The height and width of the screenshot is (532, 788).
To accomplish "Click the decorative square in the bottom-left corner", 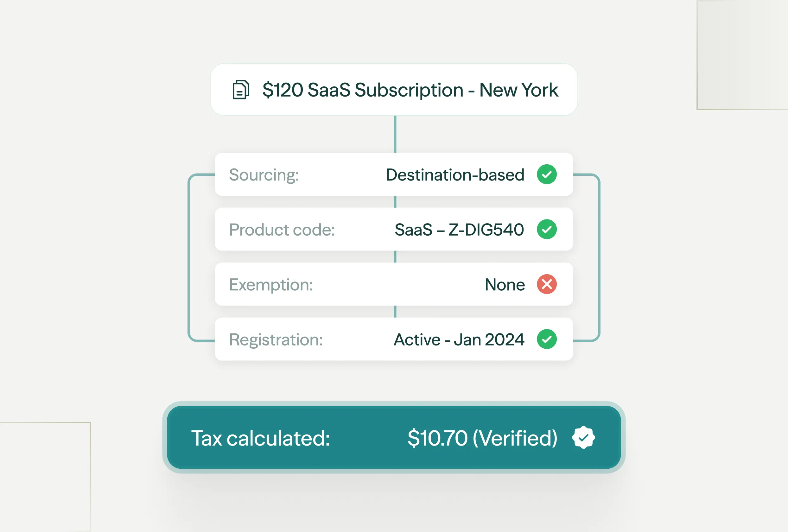I will [x=45, y=476].
